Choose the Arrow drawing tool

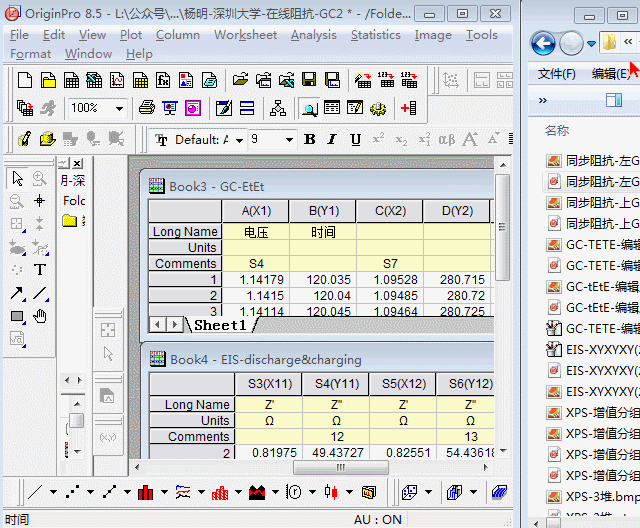[x=17, y=293]
